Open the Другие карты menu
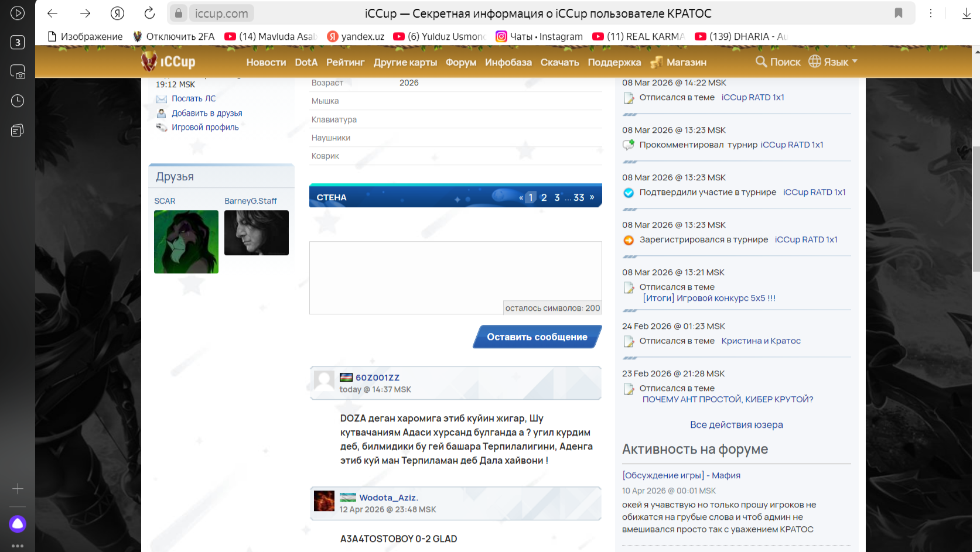Viewport: 980px width, 552px height. tap(405, 62)
